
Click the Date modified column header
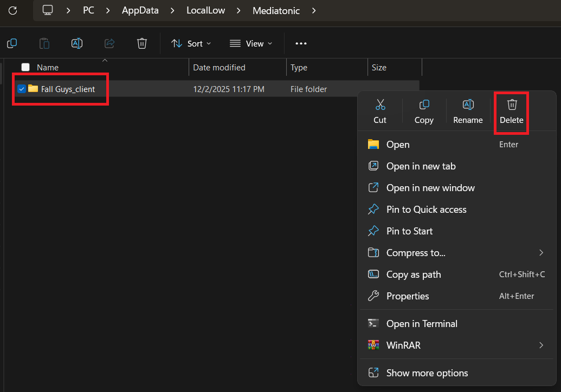point(219,68)
